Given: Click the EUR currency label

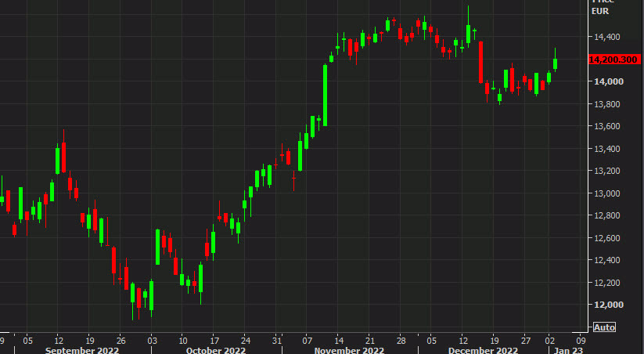Looking at the screenshot, I should (600, 11).
